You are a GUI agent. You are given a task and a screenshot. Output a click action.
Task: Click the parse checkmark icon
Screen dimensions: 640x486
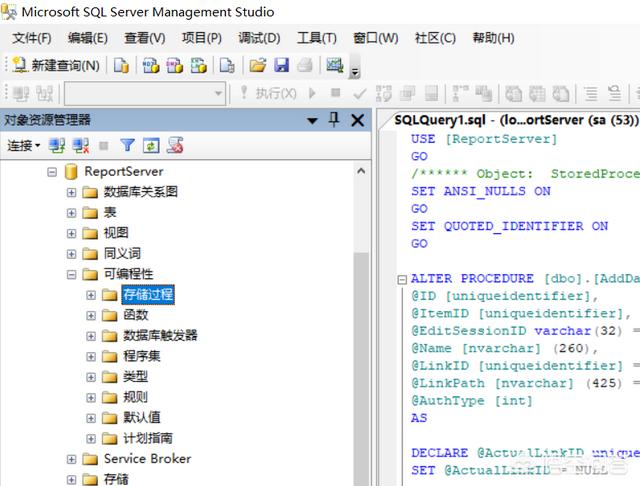[x=360, y=94]
